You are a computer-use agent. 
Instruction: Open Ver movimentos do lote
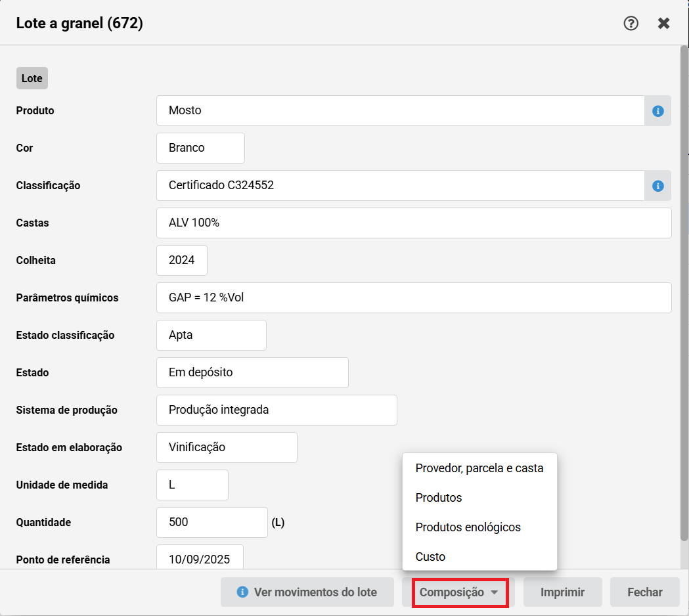(x=307, y=592)
